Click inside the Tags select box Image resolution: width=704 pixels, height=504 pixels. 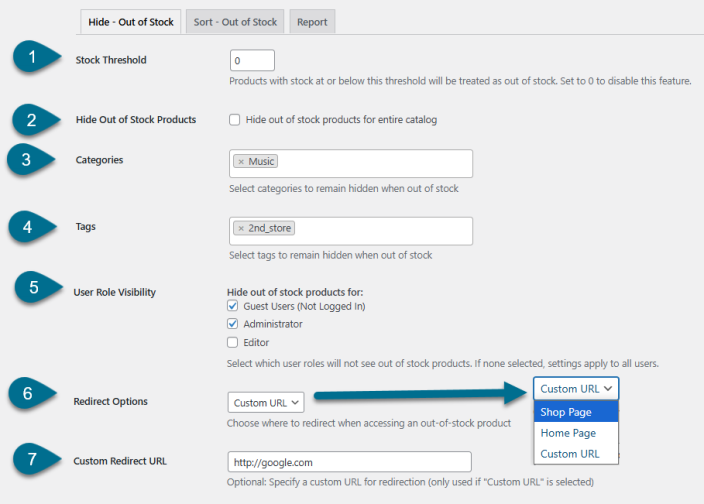point(351,231)
